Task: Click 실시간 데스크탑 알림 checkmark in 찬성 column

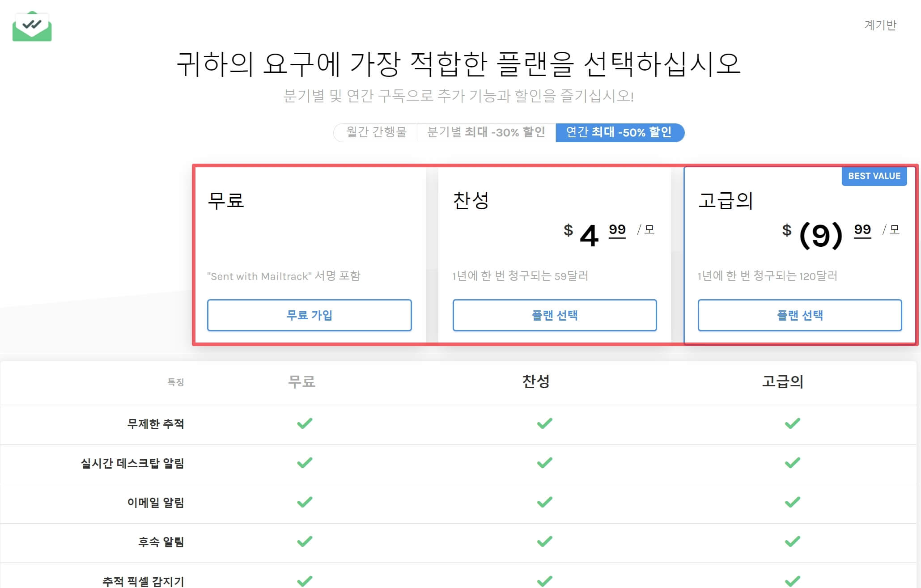Action: point(544,462)
